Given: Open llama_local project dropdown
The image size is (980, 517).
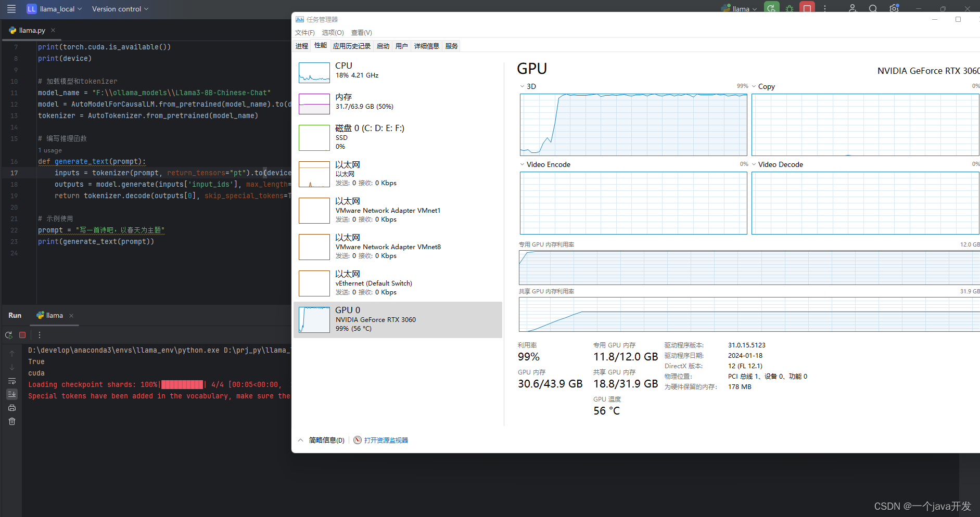Looking at the screenshot, I should 54,9.
